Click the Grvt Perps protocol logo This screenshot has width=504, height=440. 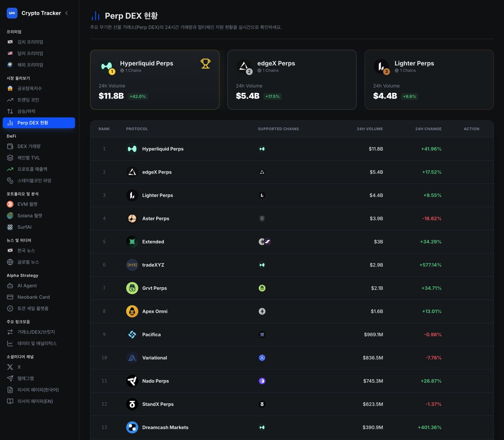point(132,288)
